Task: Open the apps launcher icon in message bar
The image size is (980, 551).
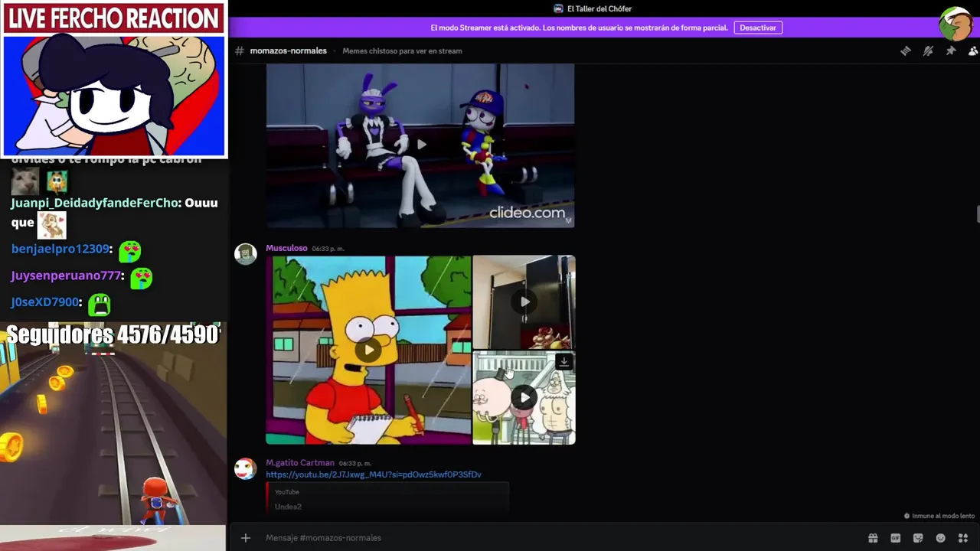Action: click(963, 538)
